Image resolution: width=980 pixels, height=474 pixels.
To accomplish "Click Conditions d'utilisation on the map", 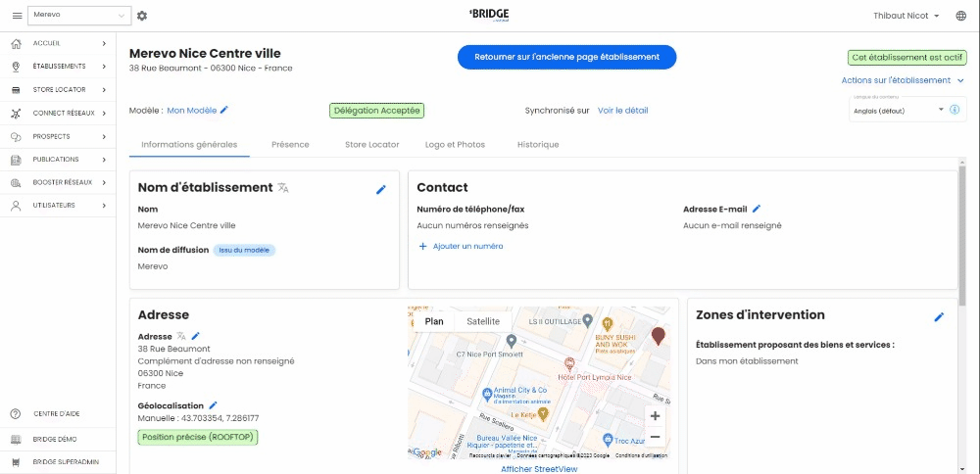I will pyautogui.click(x=641, y=455).
